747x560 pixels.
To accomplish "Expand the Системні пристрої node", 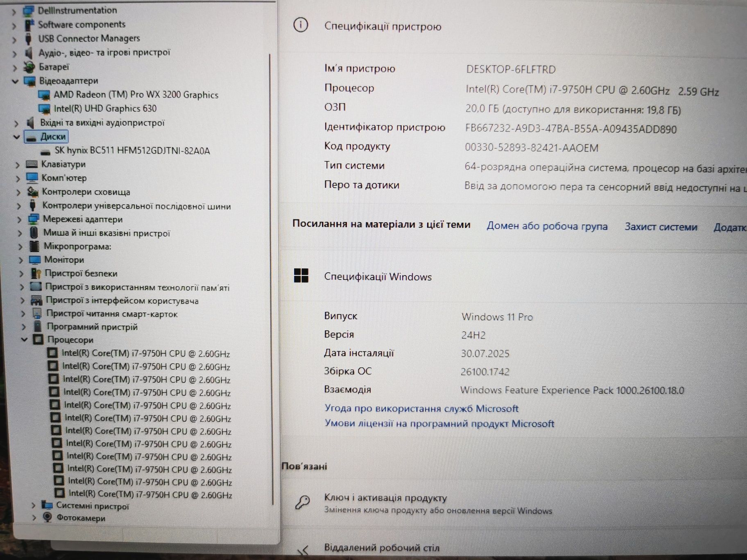I will point(34,506).
